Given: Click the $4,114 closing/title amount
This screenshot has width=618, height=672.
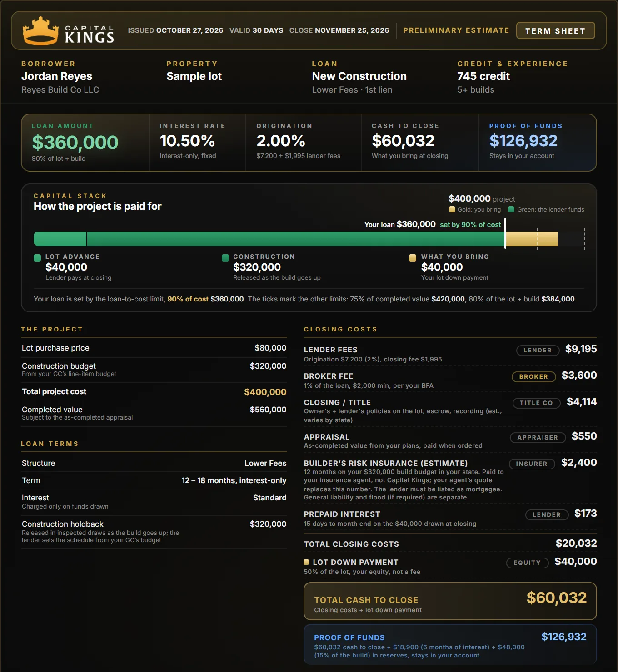Looking at the screenshot, I should 582,402.
